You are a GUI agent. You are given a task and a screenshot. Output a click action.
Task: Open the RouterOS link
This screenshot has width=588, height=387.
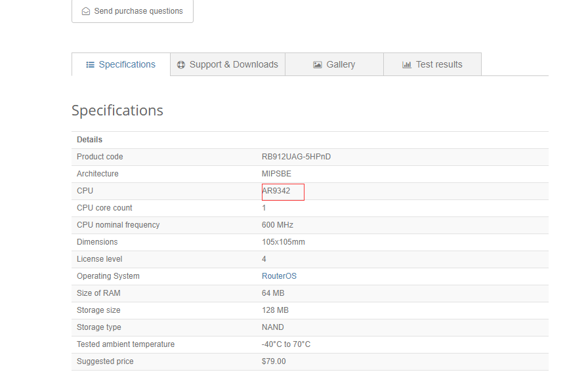pos(279,275)
